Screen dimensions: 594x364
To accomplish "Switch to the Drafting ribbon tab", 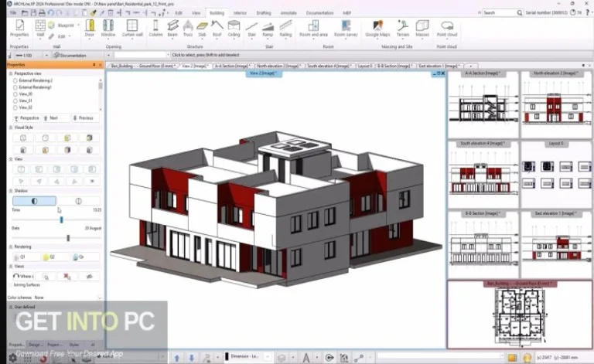I will coord(264,13).
